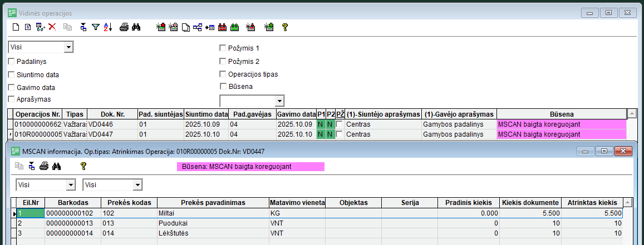Print from the Vidinės operacijos toolbar
644x245 pixels.
tap(125, 27)
